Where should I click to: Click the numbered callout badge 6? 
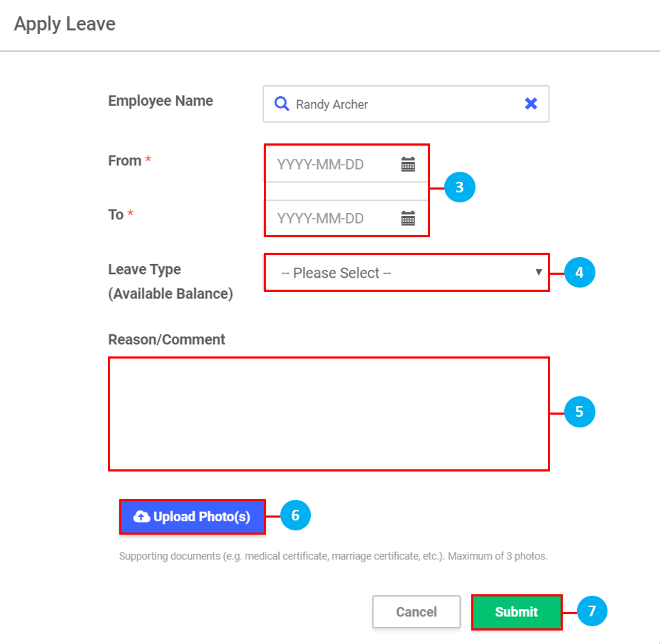tap(295, 516)
